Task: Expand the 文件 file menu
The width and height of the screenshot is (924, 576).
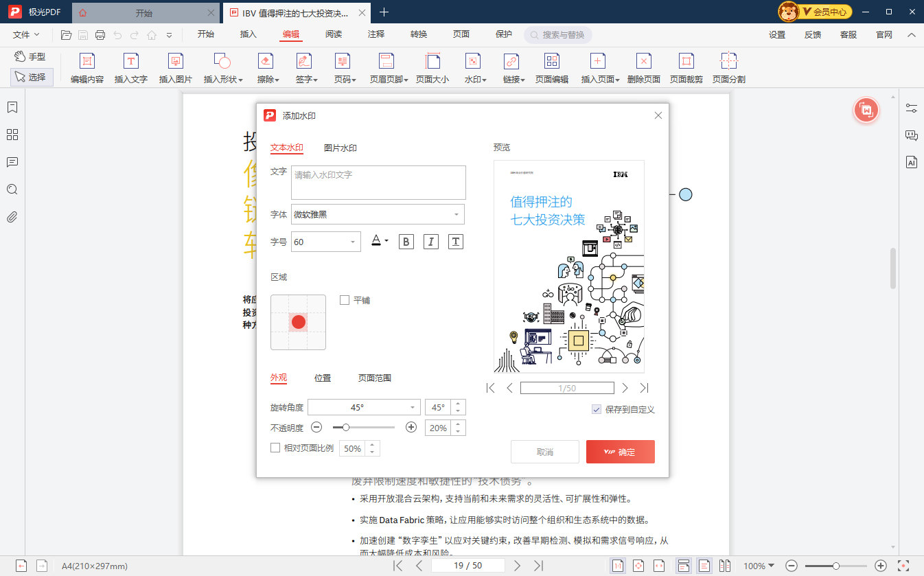Action: pos(26,34)
